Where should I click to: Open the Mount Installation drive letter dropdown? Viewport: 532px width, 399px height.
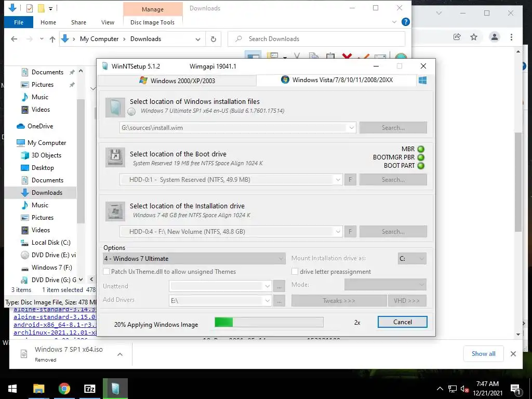[x=412, y=259]
